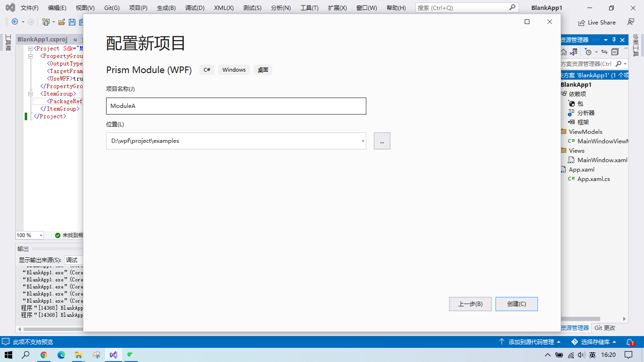This screenshot has width=644, height=362.
Task: Click the Collapse All icon
Action: click(x=615, y=52)
